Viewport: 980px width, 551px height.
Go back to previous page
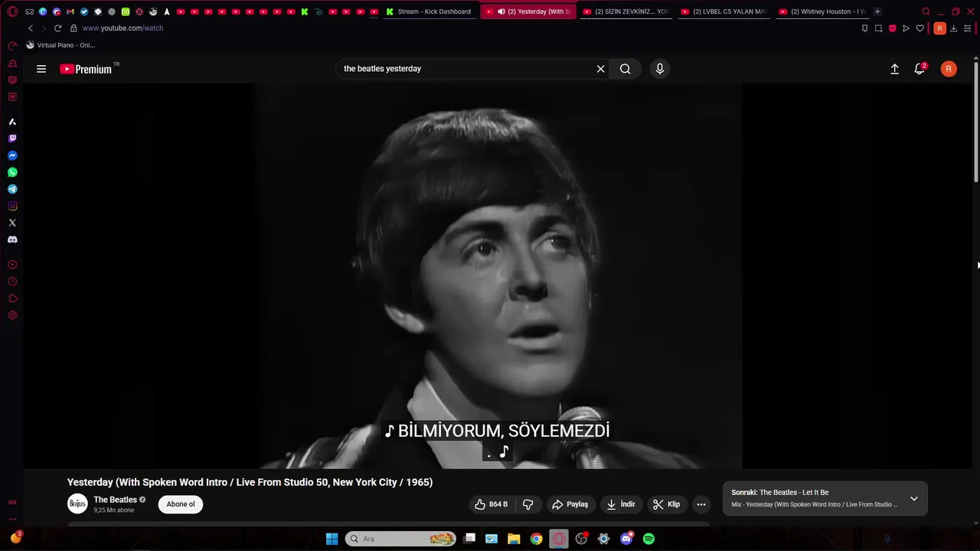coord(31,28)
